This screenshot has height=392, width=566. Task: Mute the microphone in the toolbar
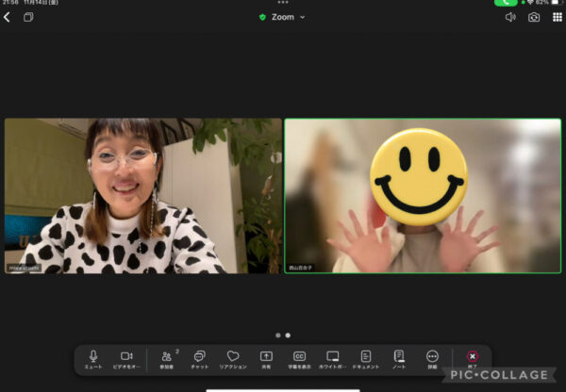pos(93,357)
